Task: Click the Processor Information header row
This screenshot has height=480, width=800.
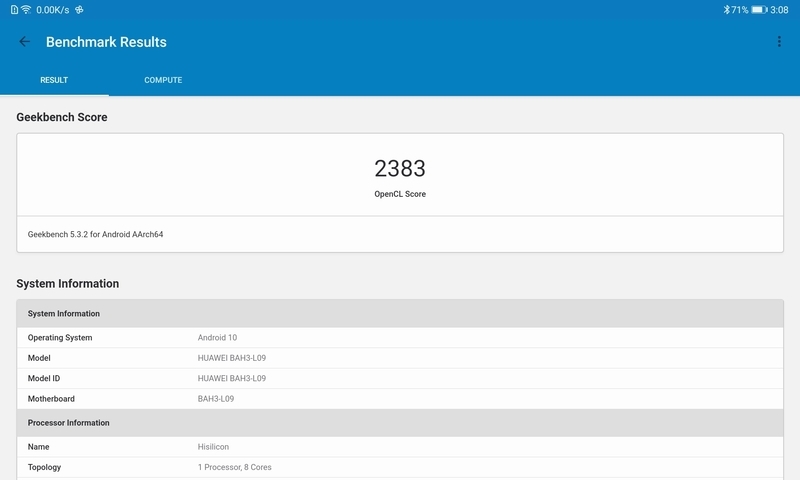Action: click(400, 423)
